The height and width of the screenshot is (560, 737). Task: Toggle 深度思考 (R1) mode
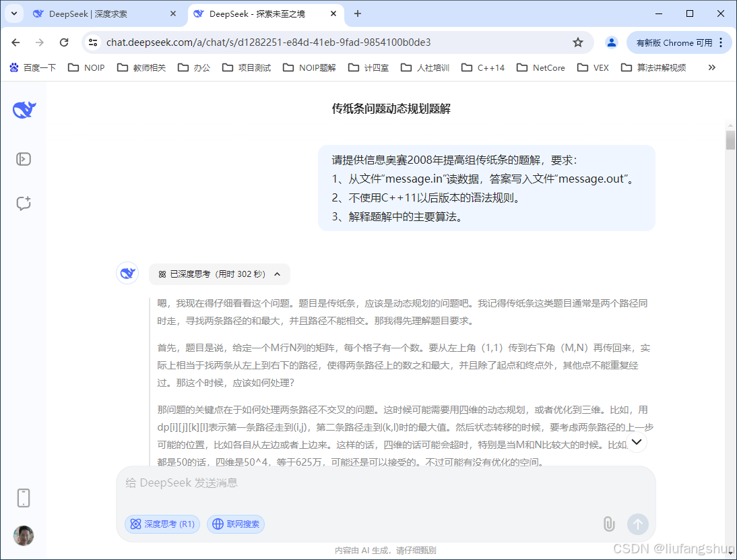coord(162,524)
